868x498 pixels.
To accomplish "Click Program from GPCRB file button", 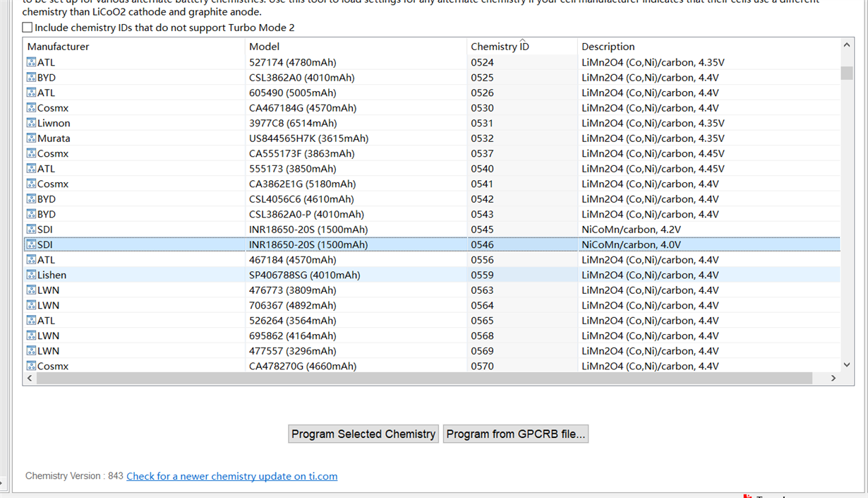I will [516, 434].
